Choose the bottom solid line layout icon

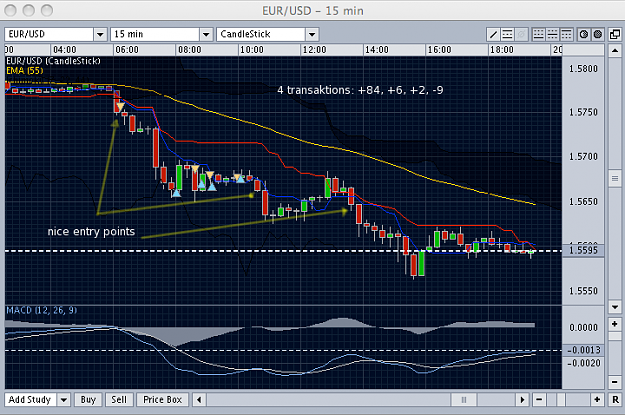pyautogui.click(x=539, y=35)
